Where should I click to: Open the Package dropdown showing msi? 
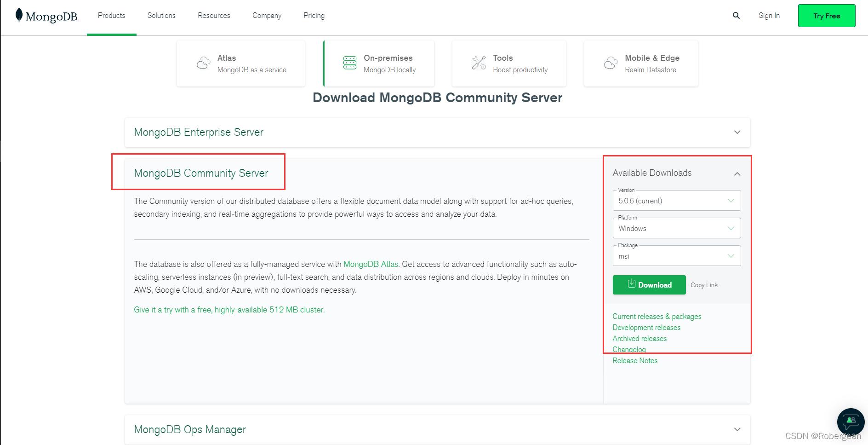tap(676, 256)
